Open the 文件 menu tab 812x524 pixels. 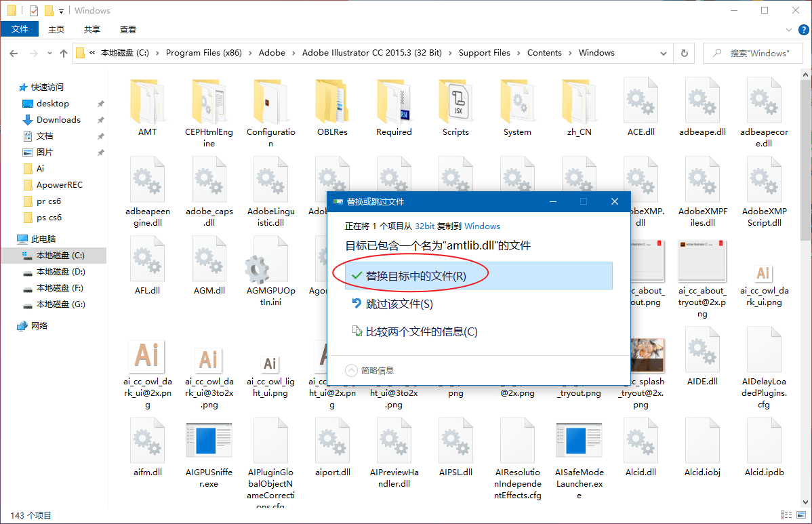click(20, 29)
